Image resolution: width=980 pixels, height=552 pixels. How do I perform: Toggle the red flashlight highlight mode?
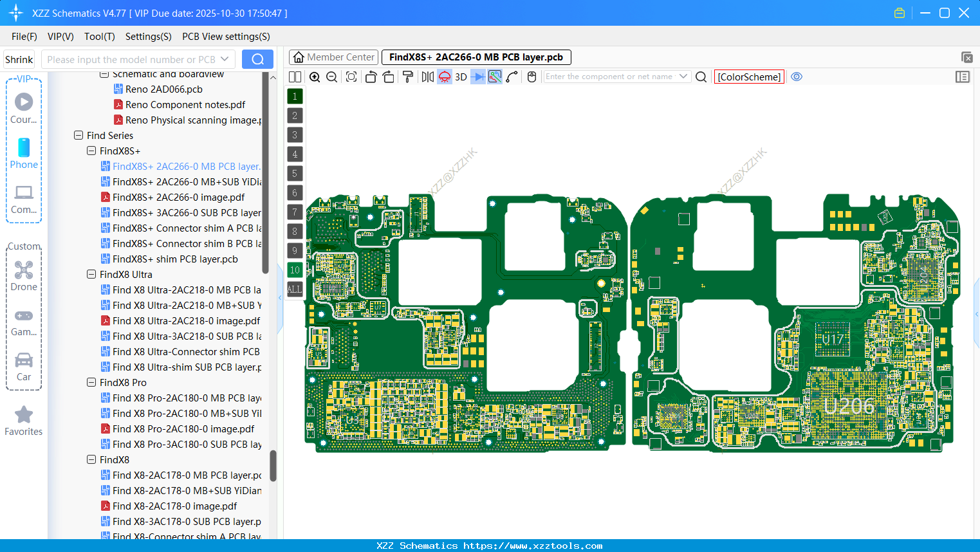pos(444,76)
